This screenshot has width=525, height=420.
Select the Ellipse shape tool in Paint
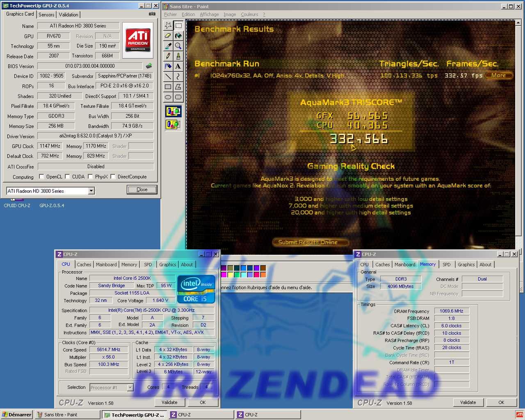168,97
